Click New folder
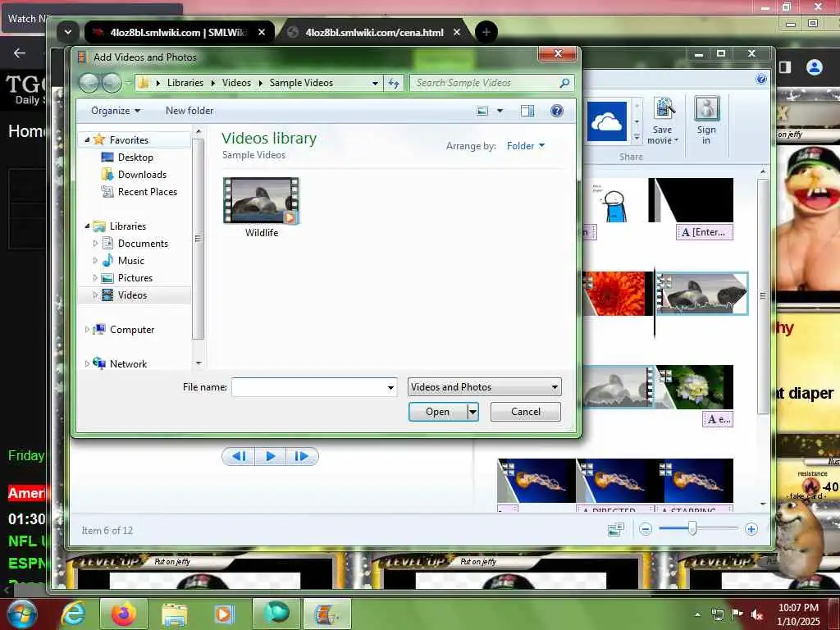The image size is (840, 630). pyautogui.click(x=189, y=111)
